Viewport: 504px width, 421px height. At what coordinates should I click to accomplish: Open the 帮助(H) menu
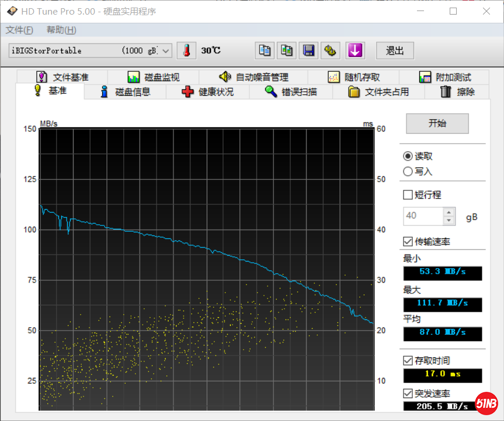61,30
